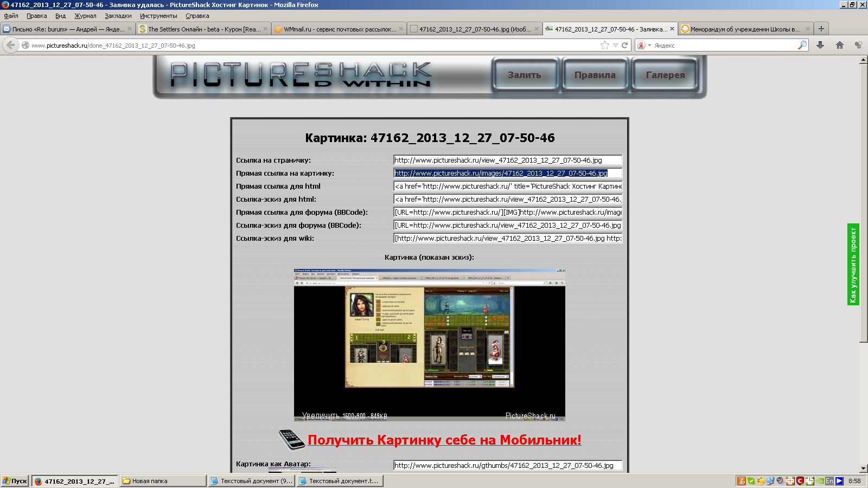Click the red shield tray icon
868x488 pixels.
click(800, 481)
